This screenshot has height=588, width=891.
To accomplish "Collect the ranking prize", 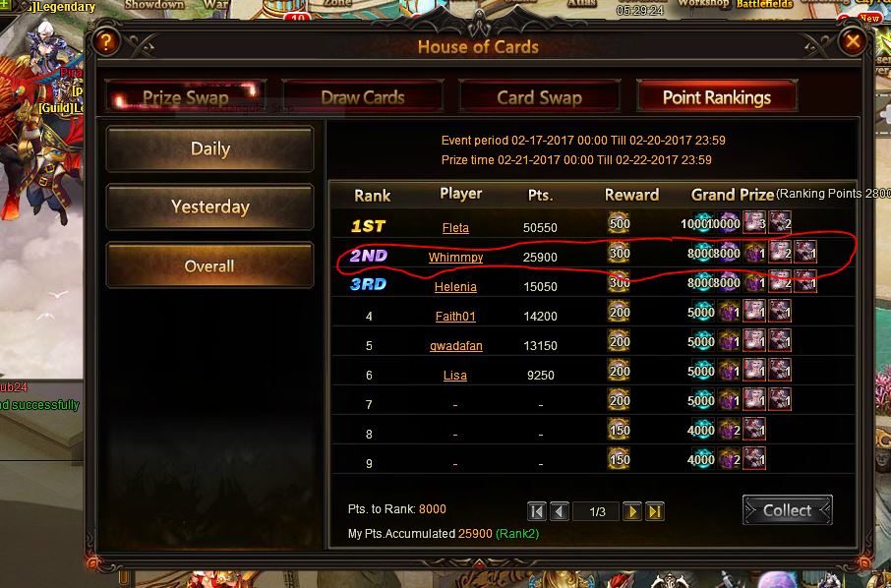I will [787, 510].
